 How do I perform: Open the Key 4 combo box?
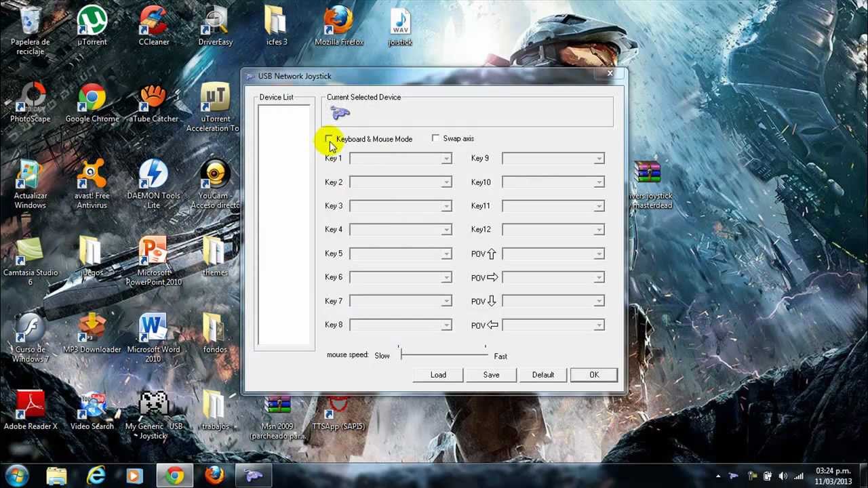tap(401, 230)
